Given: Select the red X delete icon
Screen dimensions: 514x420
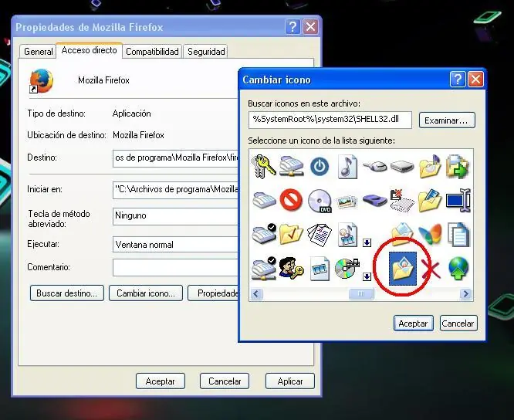Looking at the screenshot, I should pyautogui.click(x=431, y=269).
